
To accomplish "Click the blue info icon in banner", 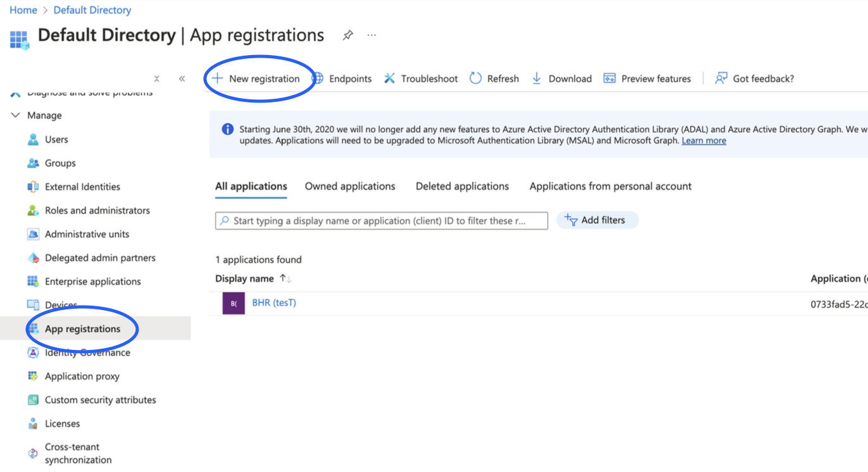I will tap(228, 129).
